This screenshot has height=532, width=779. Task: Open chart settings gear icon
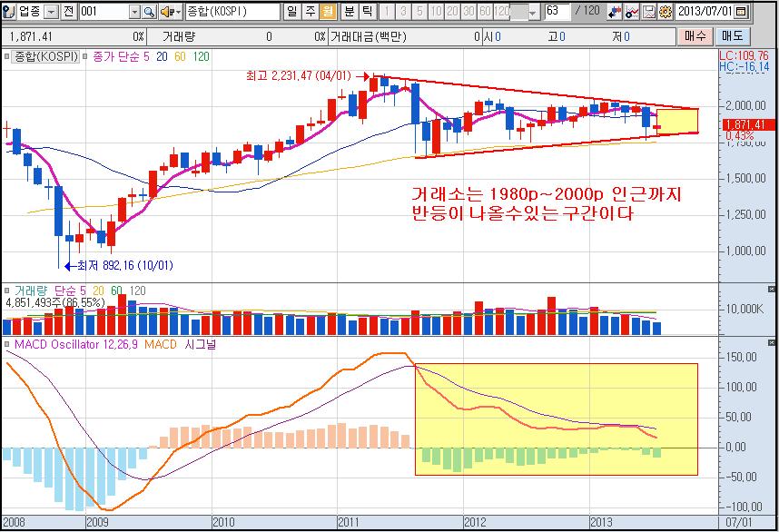(666, 12)
